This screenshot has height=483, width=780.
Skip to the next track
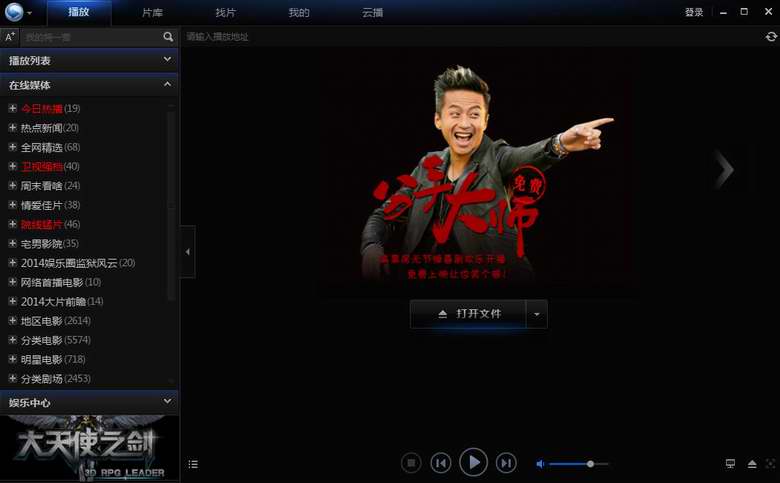[507, 462]
